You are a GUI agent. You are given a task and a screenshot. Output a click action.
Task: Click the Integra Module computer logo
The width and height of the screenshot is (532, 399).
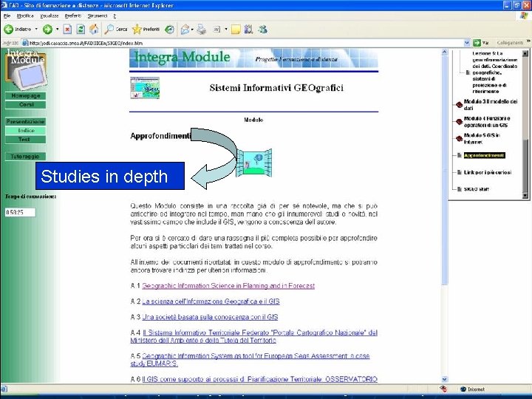(x=26, y=70)
